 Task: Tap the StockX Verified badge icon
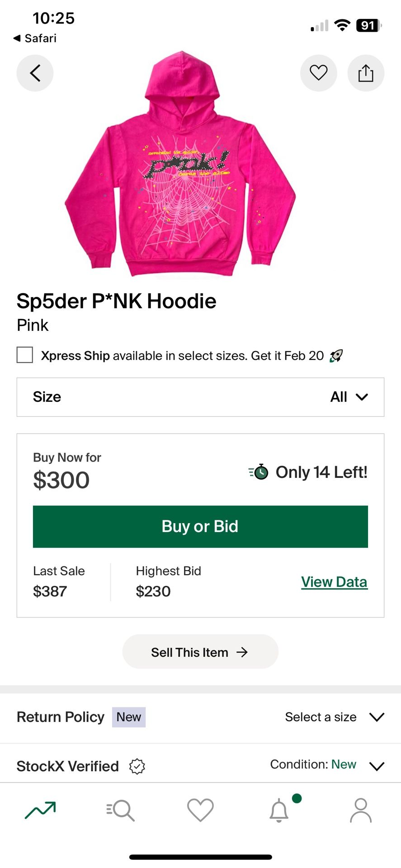(x=137, y=766)
